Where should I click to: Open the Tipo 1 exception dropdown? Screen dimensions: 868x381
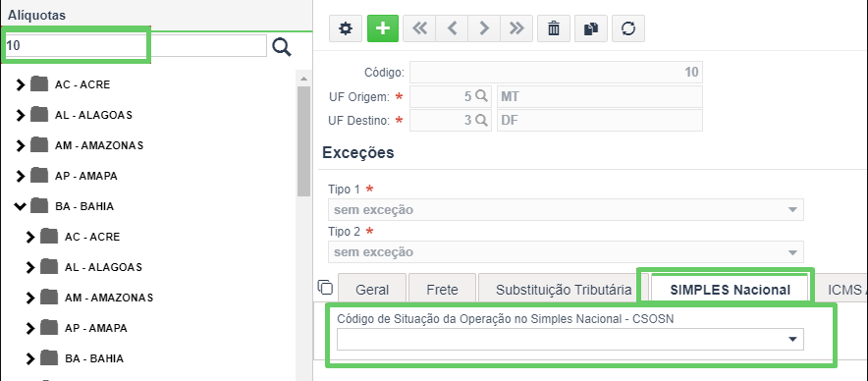point(566,210)
